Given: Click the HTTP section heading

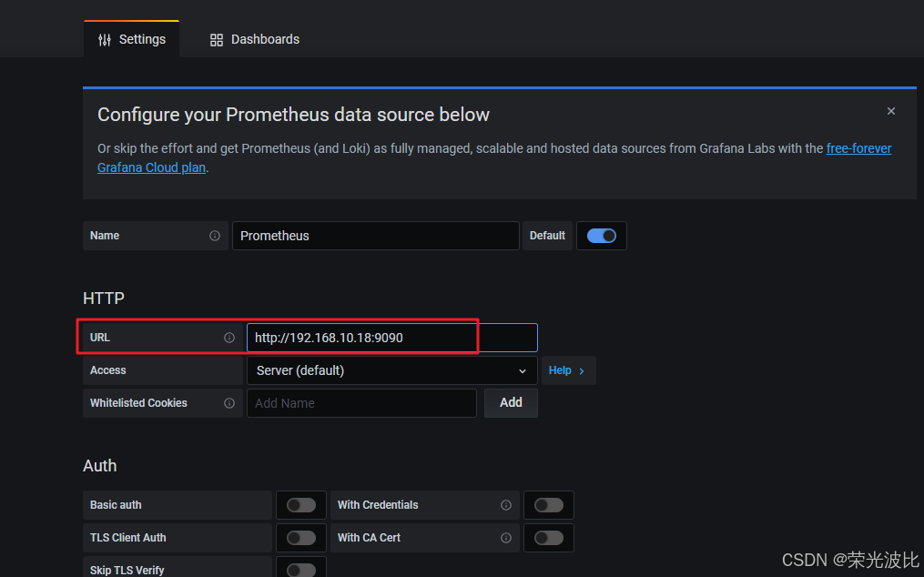Looking at the screenshot, I should 104,299.
